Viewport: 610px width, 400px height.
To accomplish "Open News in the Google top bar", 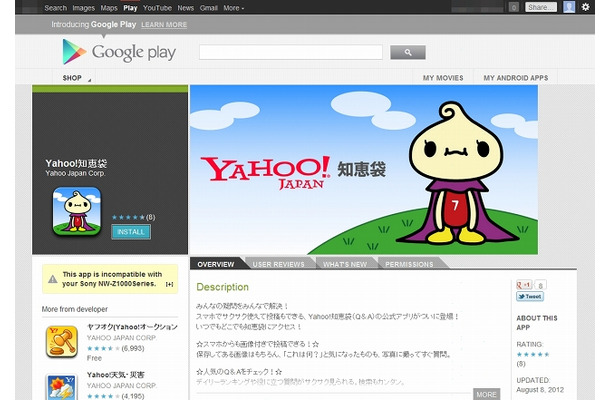I will click(x=186, y=8).
